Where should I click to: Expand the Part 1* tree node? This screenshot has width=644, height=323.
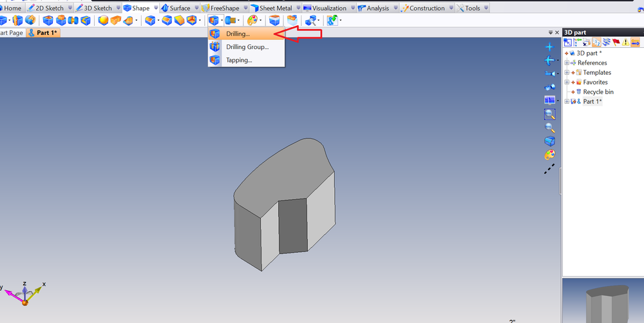pos(567,102)
